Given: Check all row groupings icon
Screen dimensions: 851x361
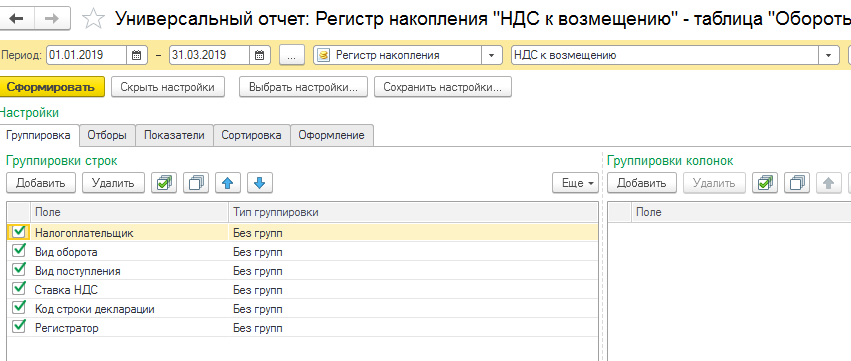Looking at the screenshot, I should coord(164,183).
